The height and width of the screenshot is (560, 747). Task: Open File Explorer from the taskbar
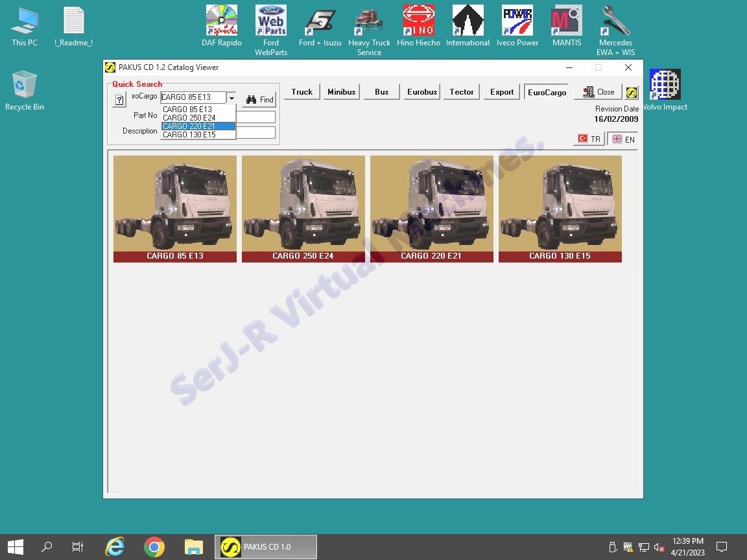193,546
